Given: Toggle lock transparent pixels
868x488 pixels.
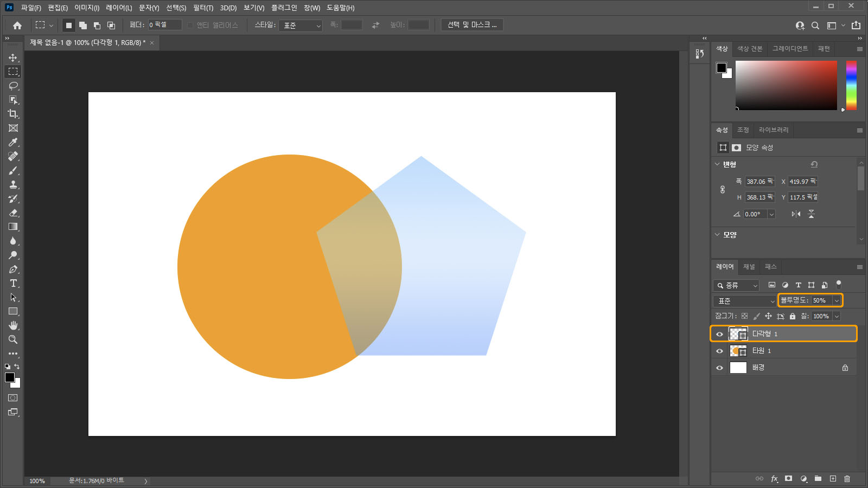Looking at the screenshot, I should [744, 316].
